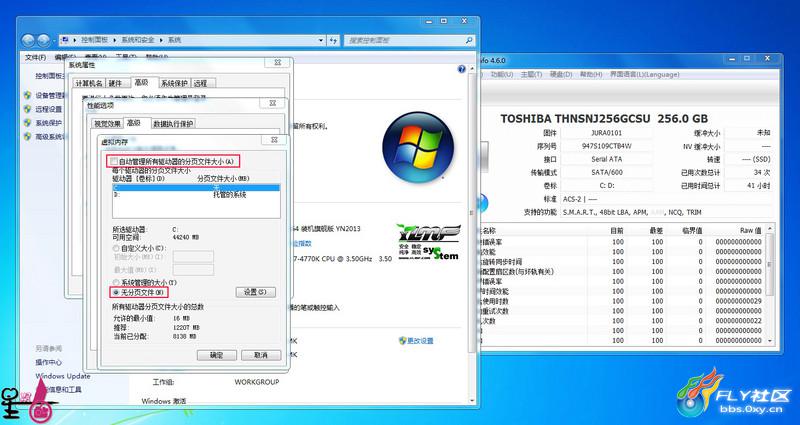
Task: Click the 目前 column header in SMART table
Action: [616, 231]
